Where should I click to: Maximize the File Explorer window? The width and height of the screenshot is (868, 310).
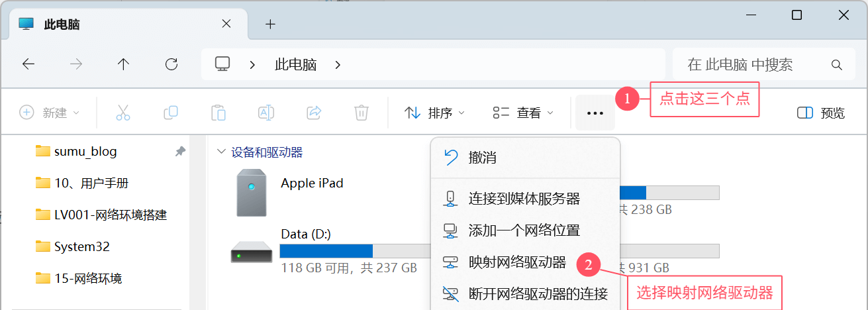click(797, 15)
